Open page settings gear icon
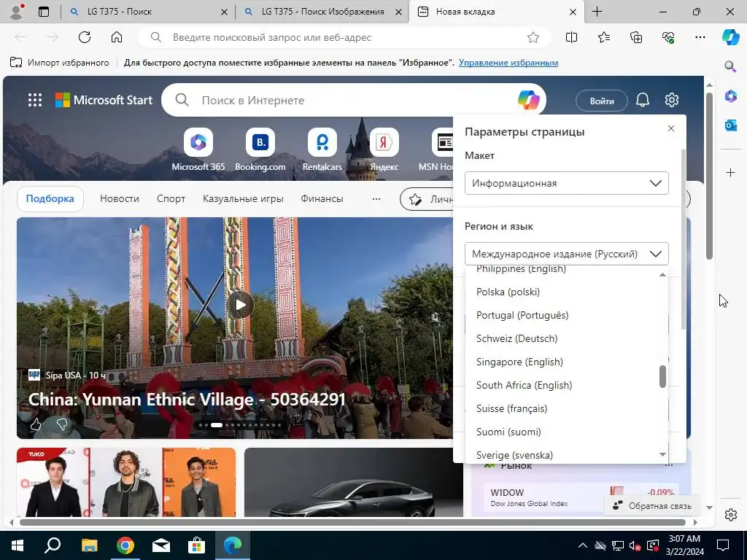This screenshot has width=747, height=560. (672, 100)
